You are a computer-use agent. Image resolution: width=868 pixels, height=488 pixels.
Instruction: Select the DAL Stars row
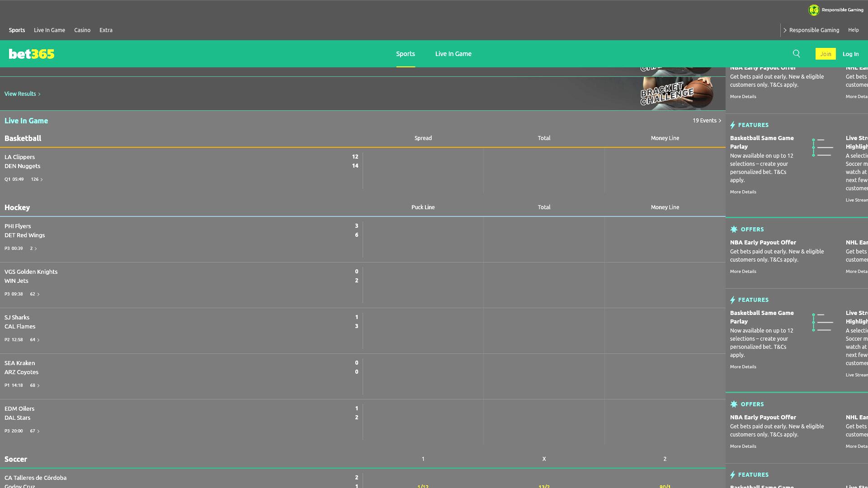pyautogui.click(x=17, y=418)
